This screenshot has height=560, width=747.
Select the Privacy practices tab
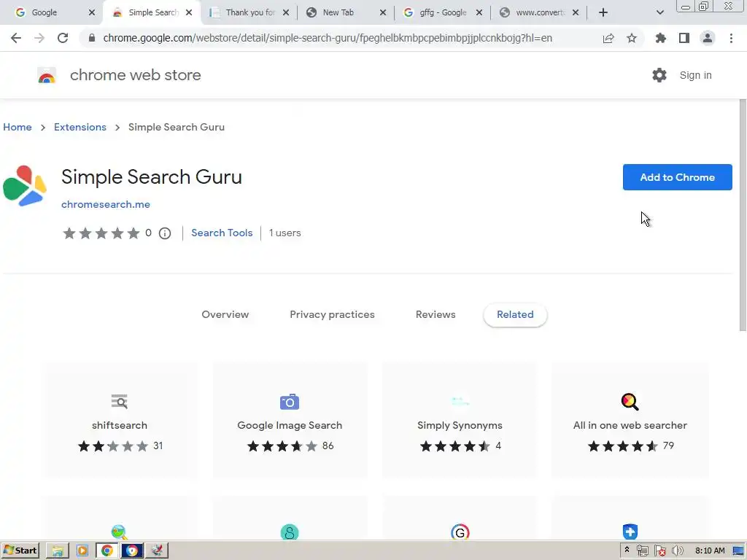click(332, 315)
